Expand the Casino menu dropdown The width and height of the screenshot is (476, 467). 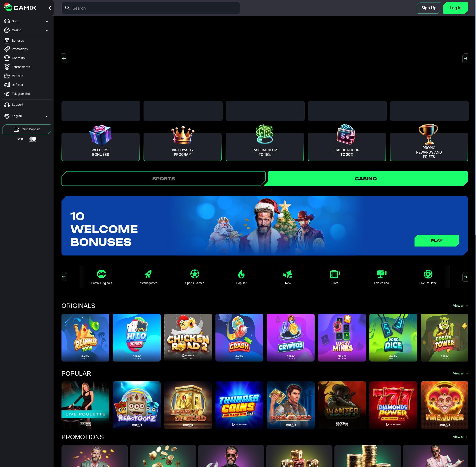pos(47,30)
